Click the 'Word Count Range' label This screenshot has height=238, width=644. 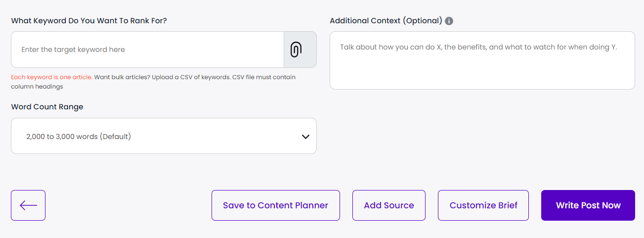point(47,107)
